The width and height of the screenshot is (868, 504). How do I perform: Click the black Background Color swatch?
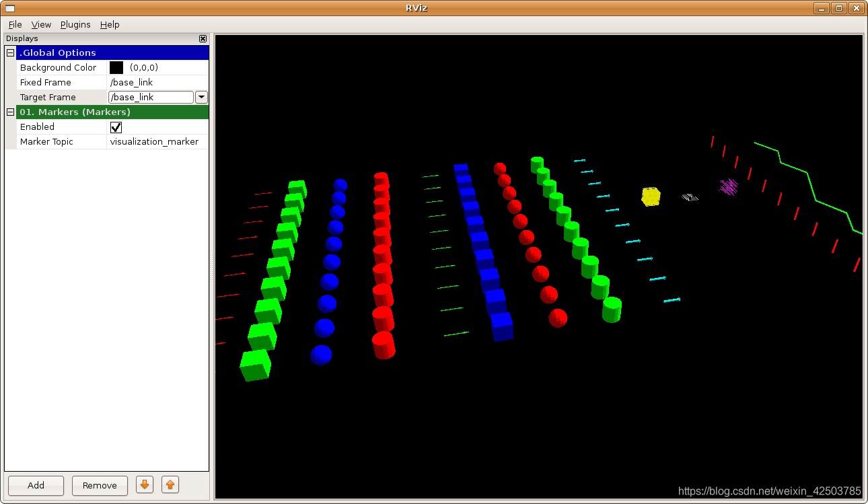[116, 67]
